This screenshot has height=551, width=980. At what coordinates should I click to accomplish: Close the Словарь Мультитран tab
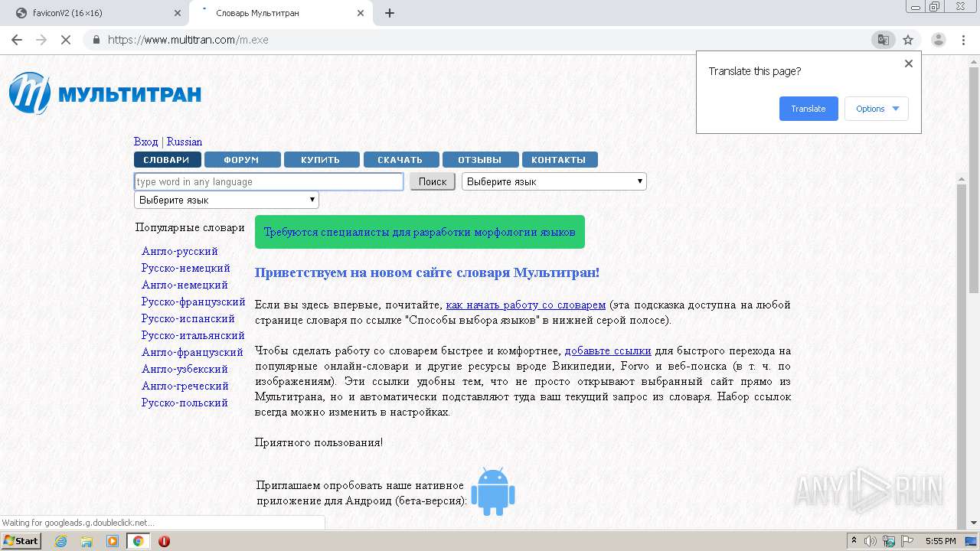[x=361, y=13]
